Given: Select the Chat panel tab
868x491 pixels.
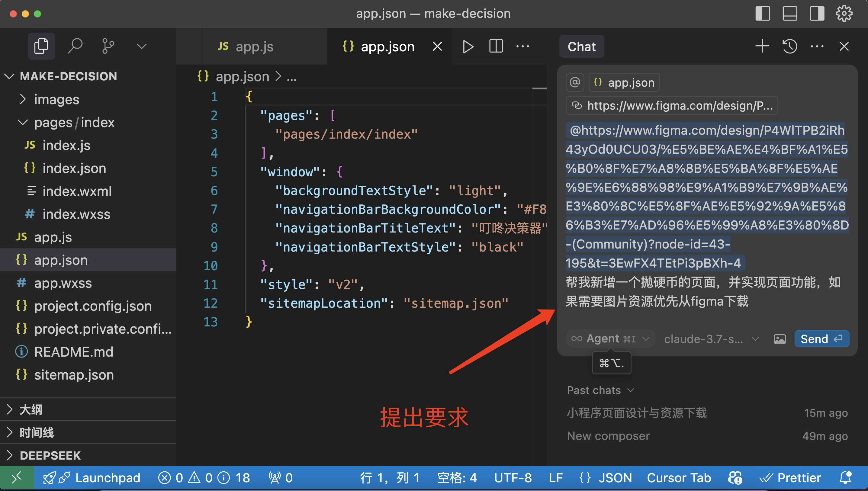Looking at the screenshot, I should point(581,47).
